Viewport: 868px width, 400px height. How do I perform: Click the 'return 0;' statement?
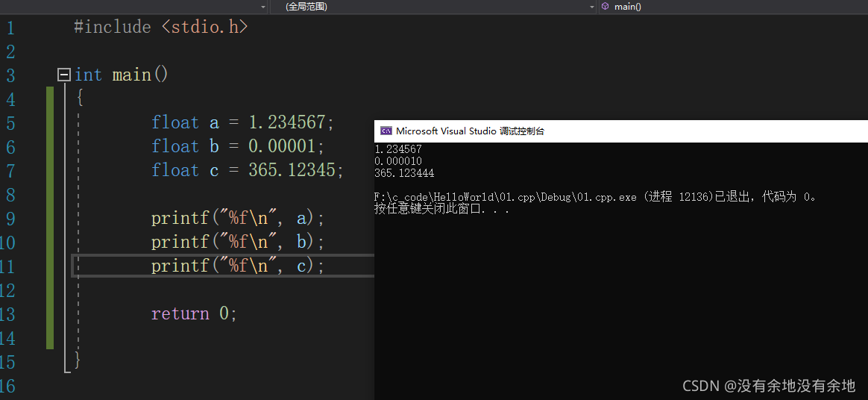[195, 313]
